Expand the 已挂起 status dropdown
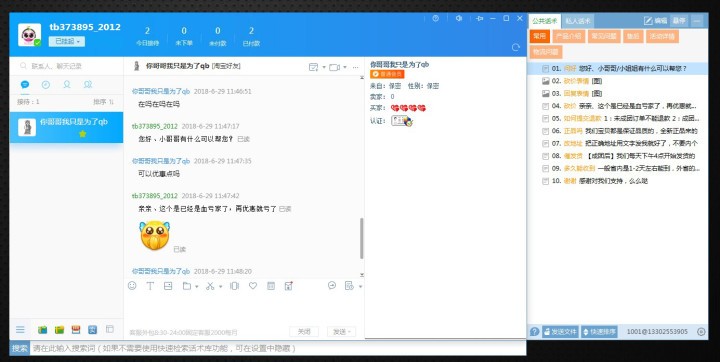 pyautogui.click(x=67, y=41)
